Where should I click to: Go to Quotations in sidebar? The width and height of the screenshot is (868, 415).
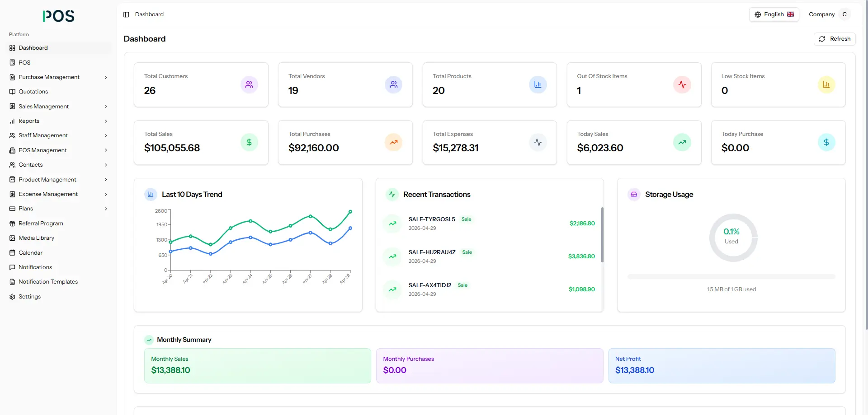(x=59, y=92)
